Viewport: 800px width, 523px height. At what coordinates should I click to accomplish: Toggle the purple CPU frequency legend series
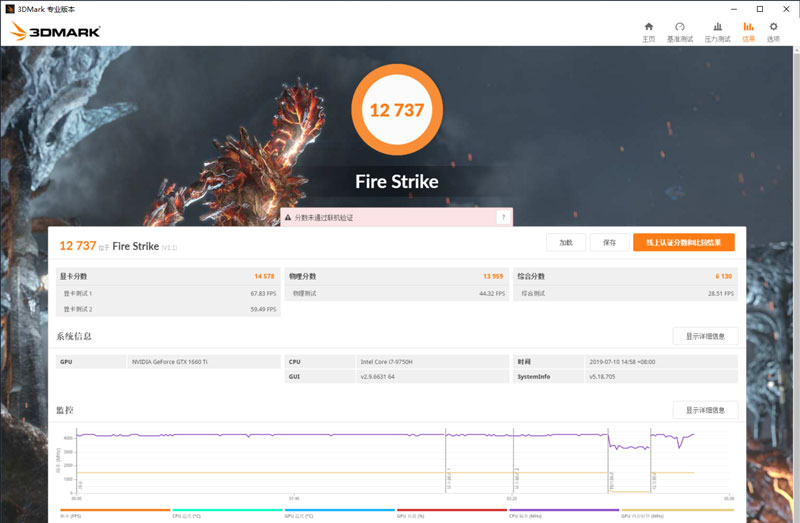pos(564,513)
